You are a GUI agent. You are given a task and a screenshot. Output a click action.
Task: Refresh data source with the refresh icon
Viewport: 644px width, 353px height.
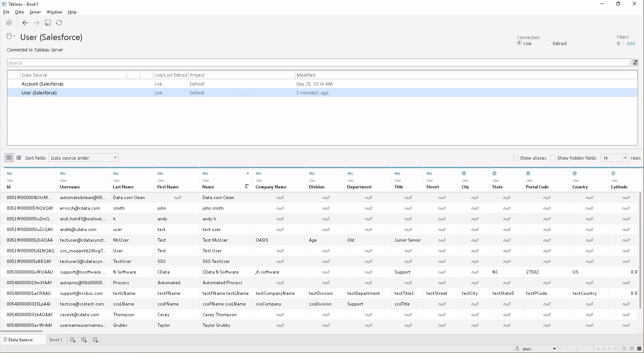coord(59,23)
